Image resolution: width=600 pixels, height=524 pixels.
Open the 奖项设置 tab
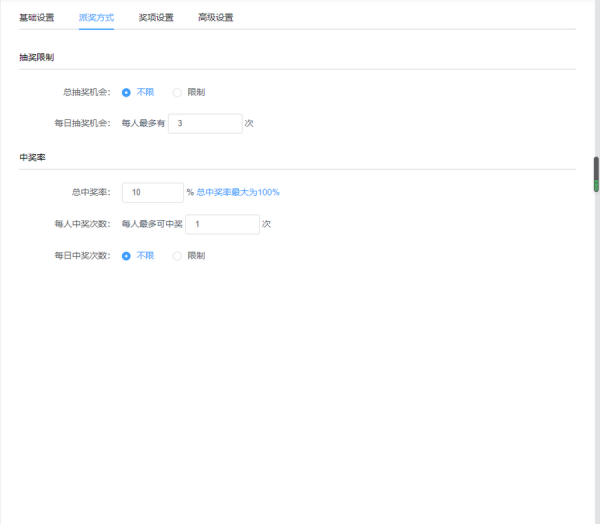tap(156, 18)
